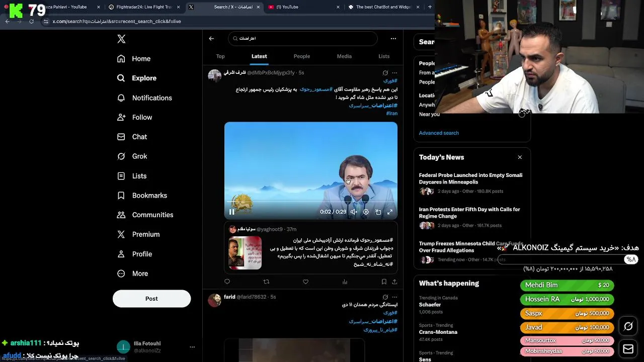Screen dimensions: 644x362
Task: Open video settings gear
Action: (x=366, y=212)
